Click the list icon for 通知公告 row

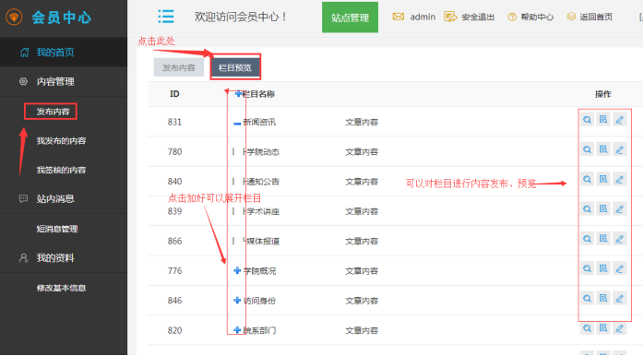(x=602, y=180)
